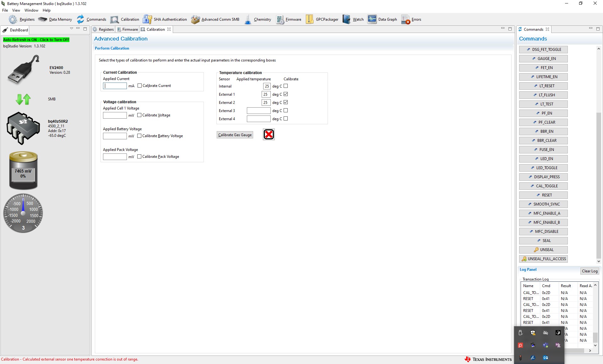Click the Commands list vertical scrollbar
Image resolution: width=603 pixels, height=364 pixels.
click(x=599, y=185)
